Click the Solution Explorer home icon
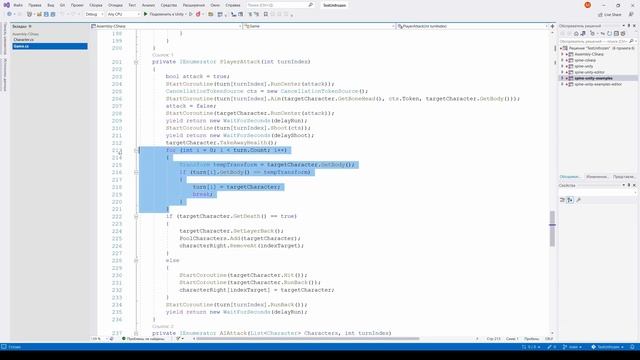The height and width of the screenshot is (360, 640). coord(576,33)
